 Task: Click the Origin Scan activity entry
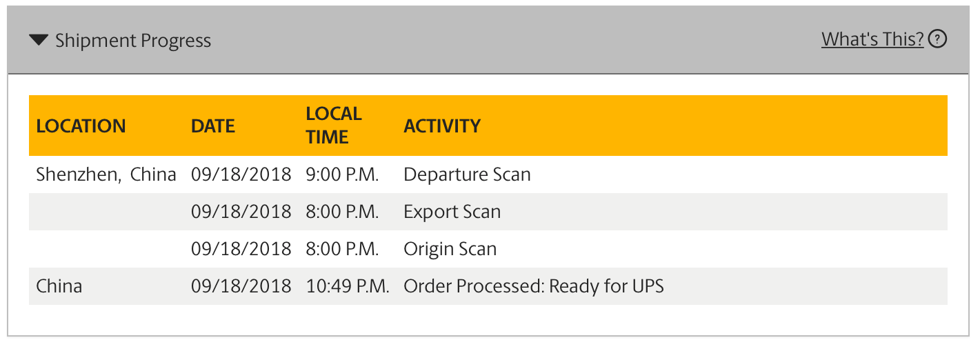[x=450, y=249]
